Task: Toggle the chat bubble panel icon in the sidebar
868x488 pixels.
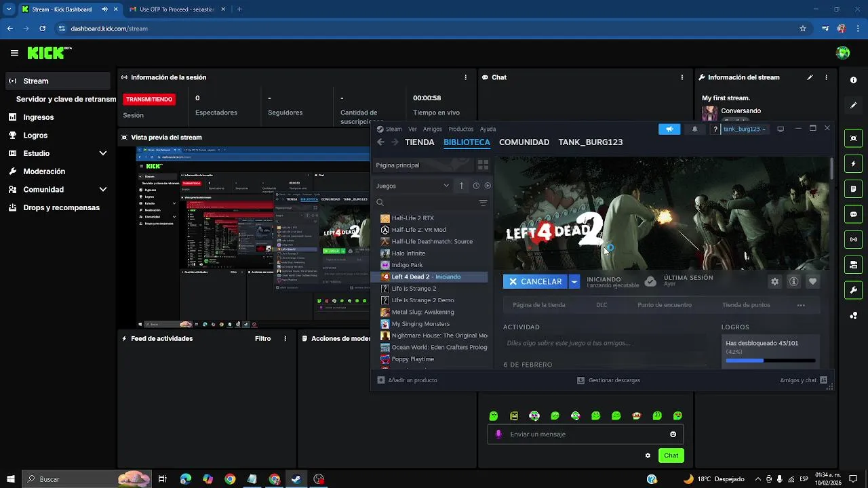Action: 853,213
